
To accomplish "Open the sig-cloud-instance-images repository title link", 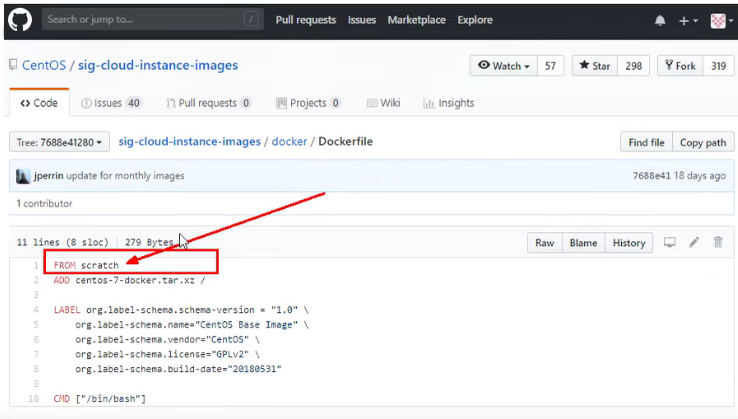I will coord(158,65).
